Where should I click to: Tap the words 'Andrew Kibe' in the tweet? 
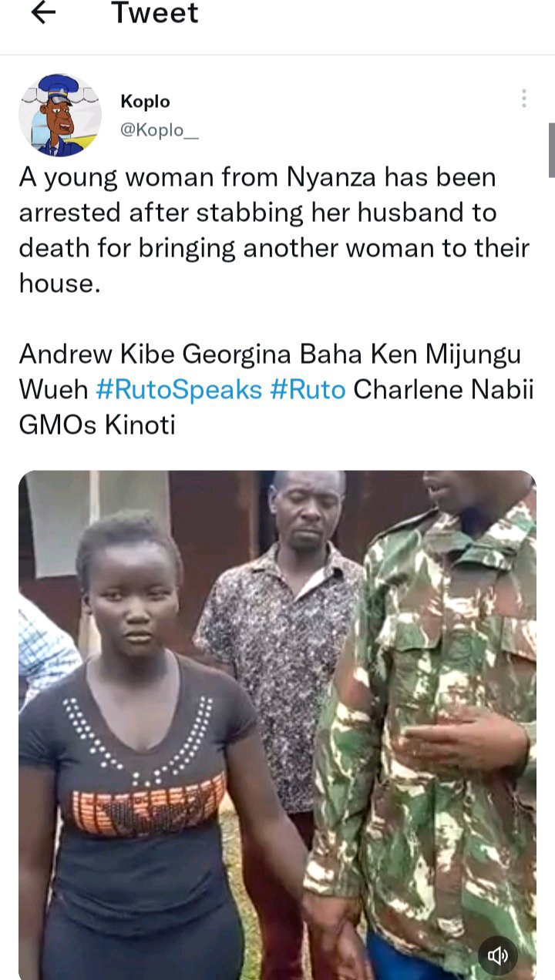[96, 354]
